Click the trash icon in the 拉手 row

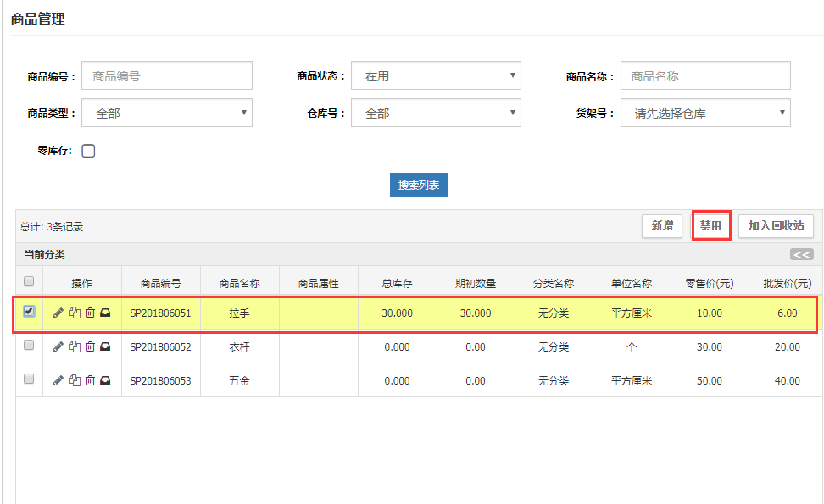tap(90, 313)
